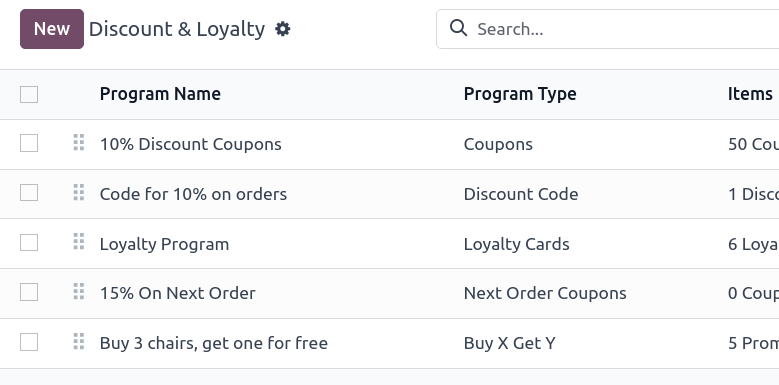Image resolution: width=779 pixels, height=385 pixels.
Task: Toggle the select-all checkbox in the header
Action: (29, 94)
